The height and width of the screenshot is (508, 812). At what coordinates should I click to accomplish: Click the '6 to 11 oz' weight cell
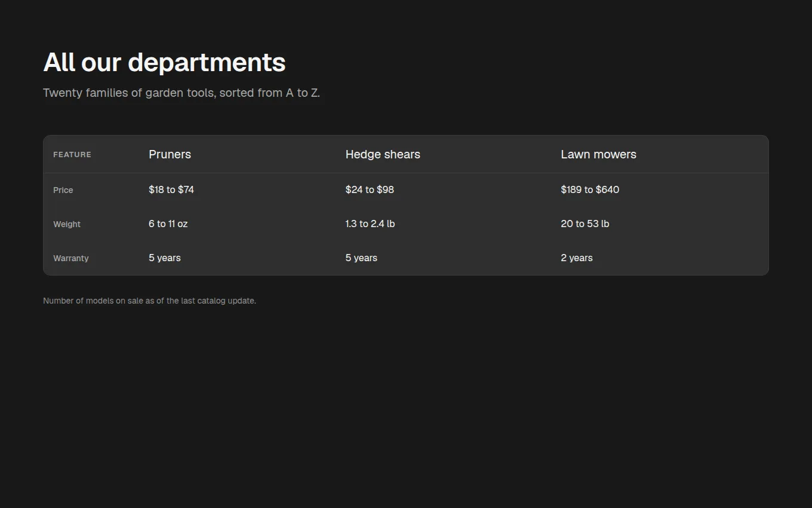pyautogui.click(x=168, y=224)
